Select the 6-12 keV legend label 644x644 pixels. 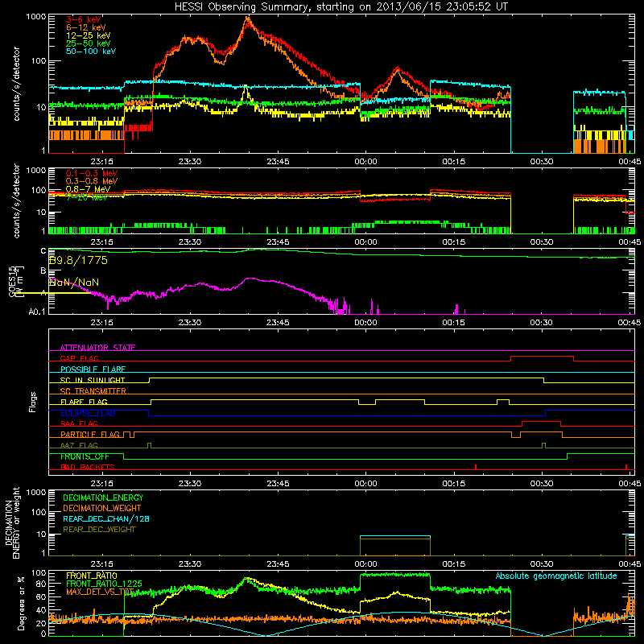pyautogui.click(x=86, y=27)
